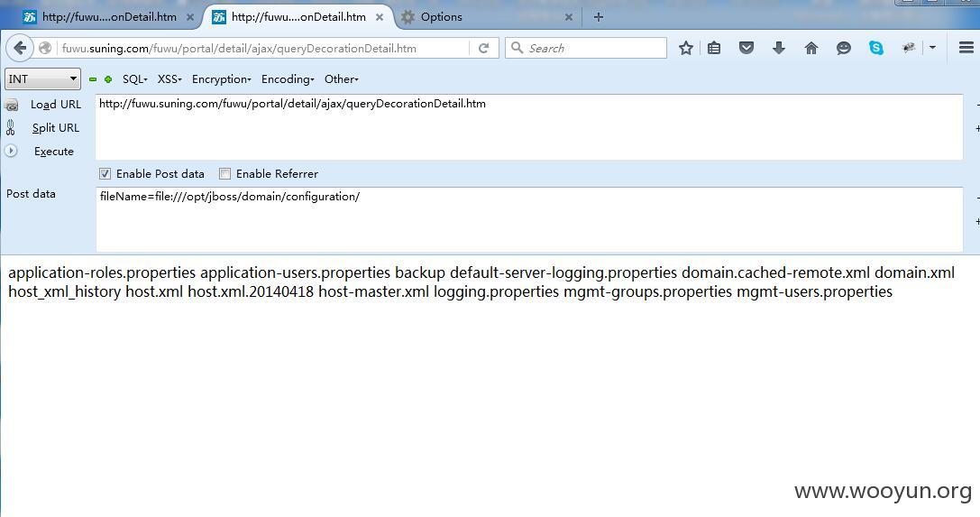
Task: Close the first onDetail.htm tab
Action: [190, 17]
